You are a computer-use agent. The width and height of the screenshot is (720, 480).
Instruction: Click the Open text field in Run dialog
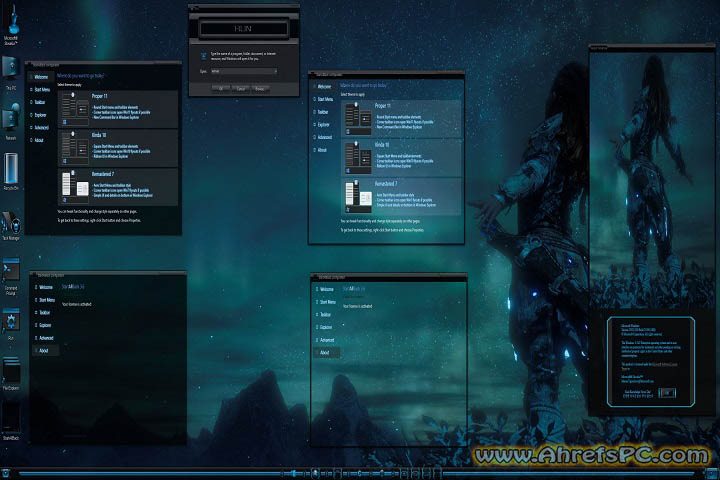pos(242,71)
